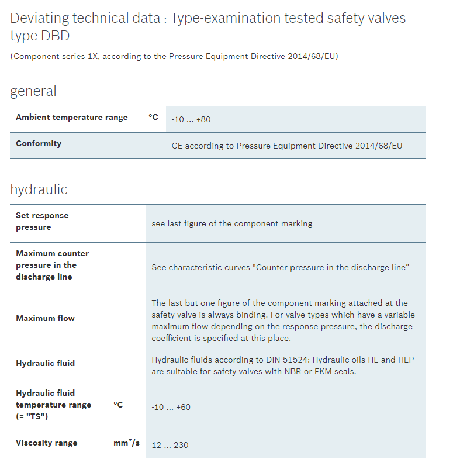Click the 'Set response pressure' row label

pos(42,221)
